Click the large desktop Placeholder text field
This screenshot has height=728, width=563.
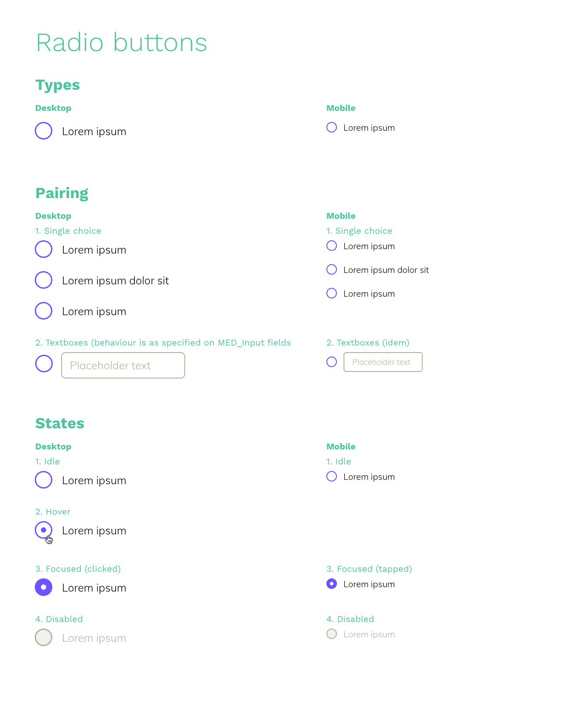tap(123, 365)
